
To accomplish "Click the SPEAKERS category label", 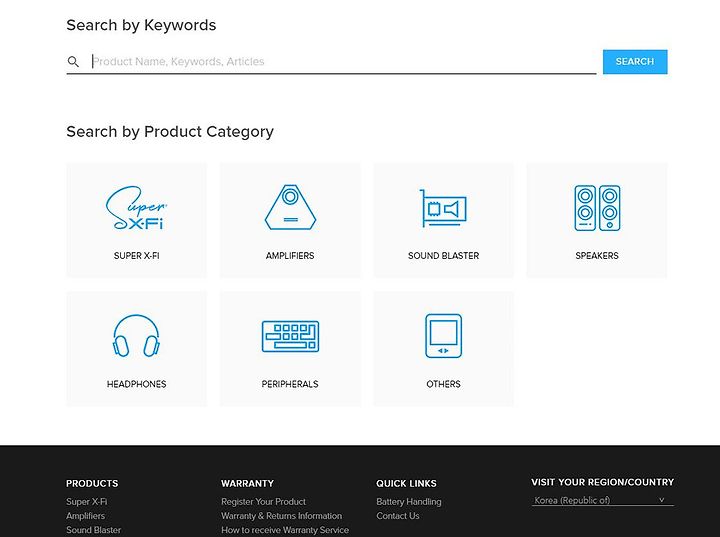I will click(x=597, y=256).
